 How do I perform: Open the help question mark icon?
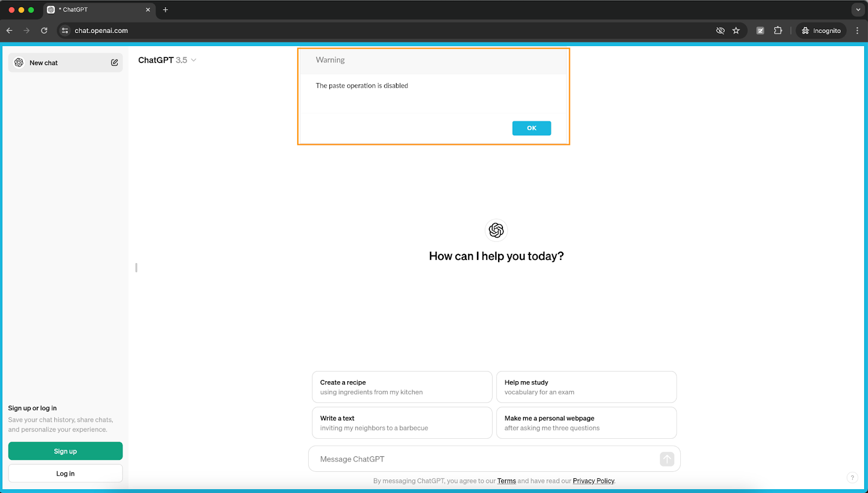point(852,478)
